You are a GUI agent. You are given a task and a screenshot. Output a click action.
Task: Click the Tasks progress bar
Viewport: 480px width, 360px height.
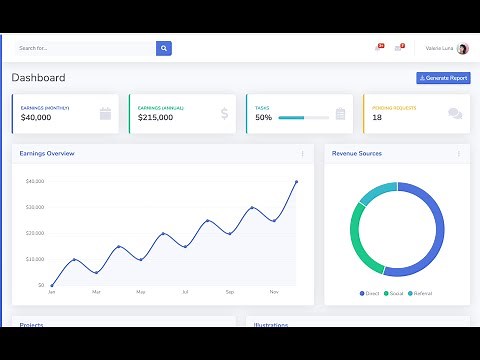point(304,117)
